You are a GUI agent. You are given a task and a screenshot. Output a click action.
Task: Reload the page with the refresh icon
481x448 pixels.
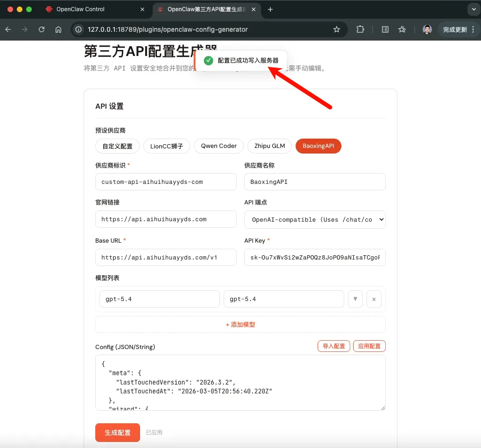click(x=42, y=29)
